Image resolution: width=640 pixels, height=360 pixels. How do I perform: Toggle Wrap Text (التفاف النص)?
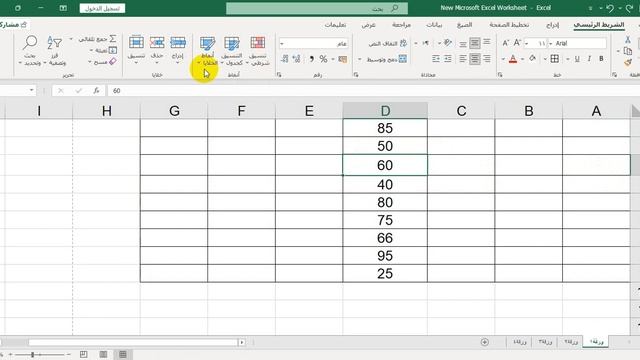[388, 43]
